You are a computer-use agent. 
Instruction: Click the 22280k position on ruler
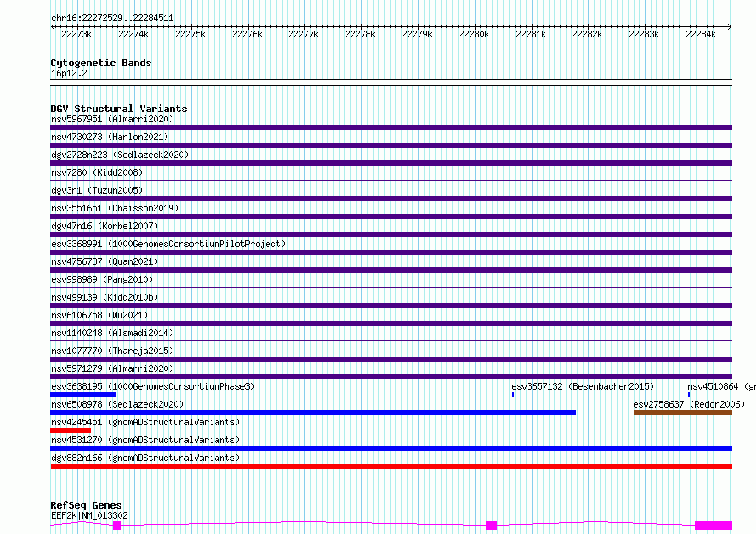(475, 34)
